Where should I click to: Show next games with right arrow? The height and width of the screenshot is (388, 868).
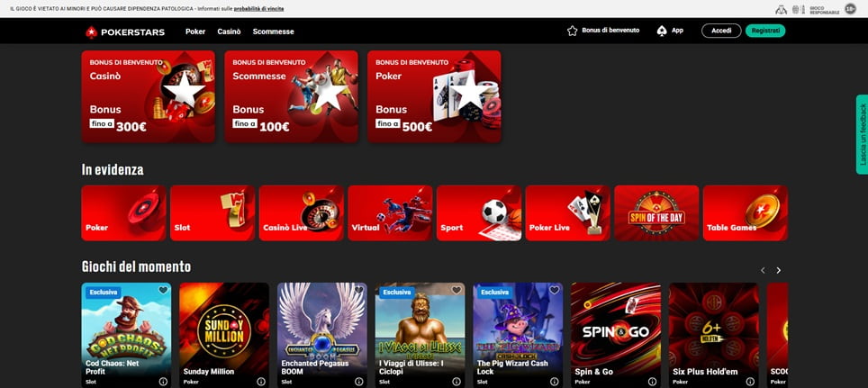[779, 270]
